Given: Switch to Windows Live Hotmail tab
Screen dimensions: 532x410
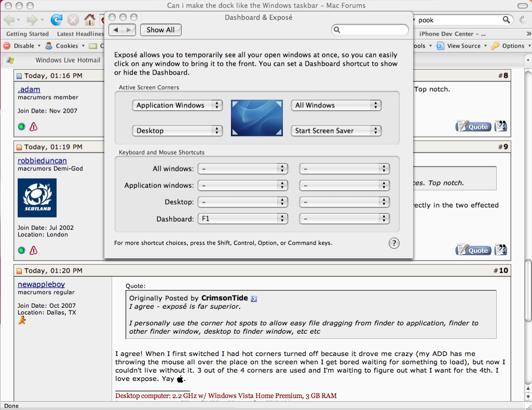Looking at the screenshot, I should click(x=68, y=60).
